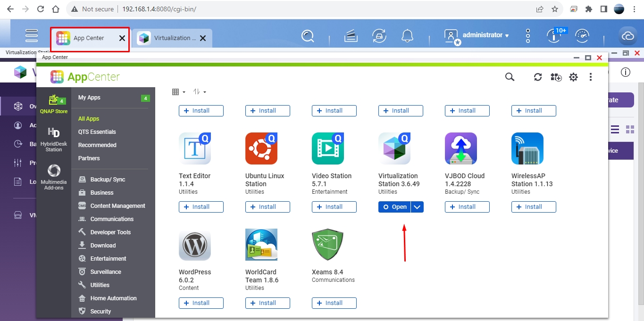Click App Center search magnifier icon
The width and height of the screenshot is (644, 321).
[x=510, y=77]
